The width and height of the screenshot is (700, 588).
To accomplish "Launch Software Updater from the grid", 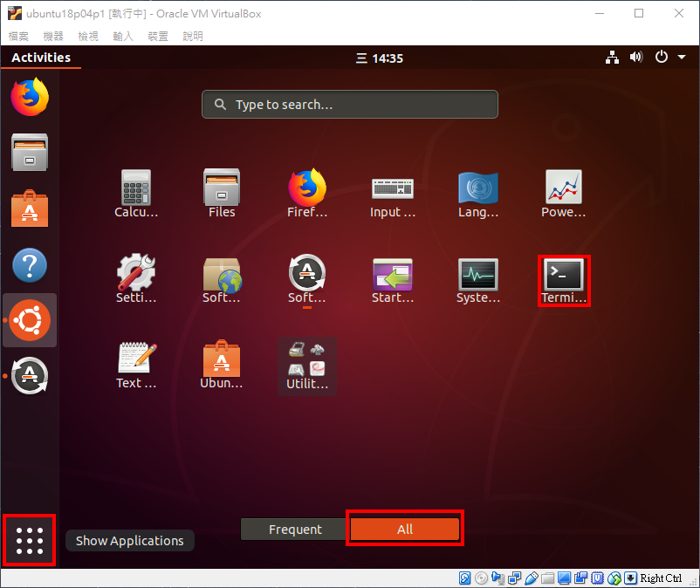I will coord(307,279).
